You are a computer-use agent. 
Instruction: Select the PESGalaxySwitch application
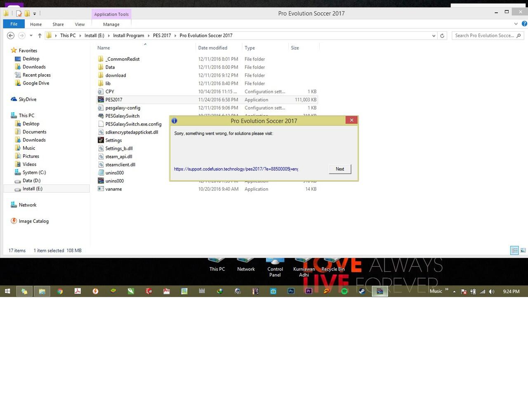coord(123,116)
